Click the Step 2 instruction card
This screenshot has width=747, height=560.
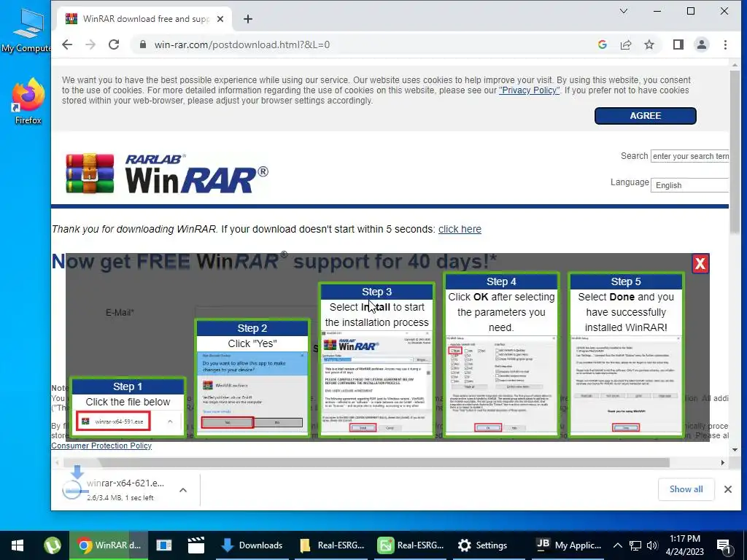(x=252, y=378)
